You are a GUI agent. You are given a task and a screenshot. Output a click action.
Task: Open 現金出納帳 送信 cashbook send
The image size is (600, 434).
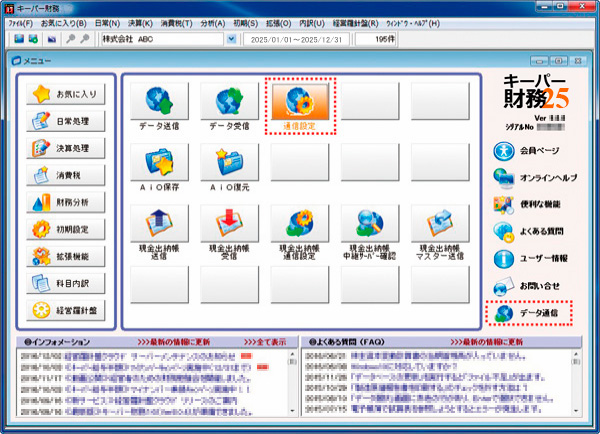click(159, 224)
